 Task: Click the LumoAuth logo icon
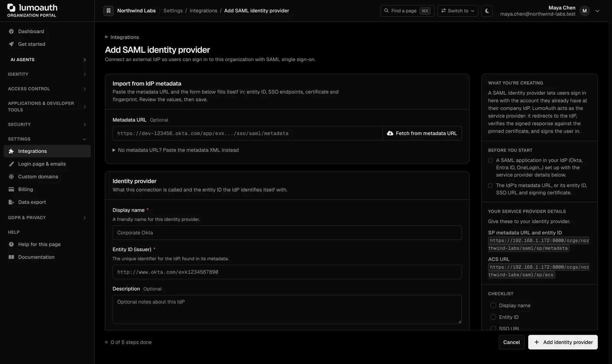pos(11,8)
